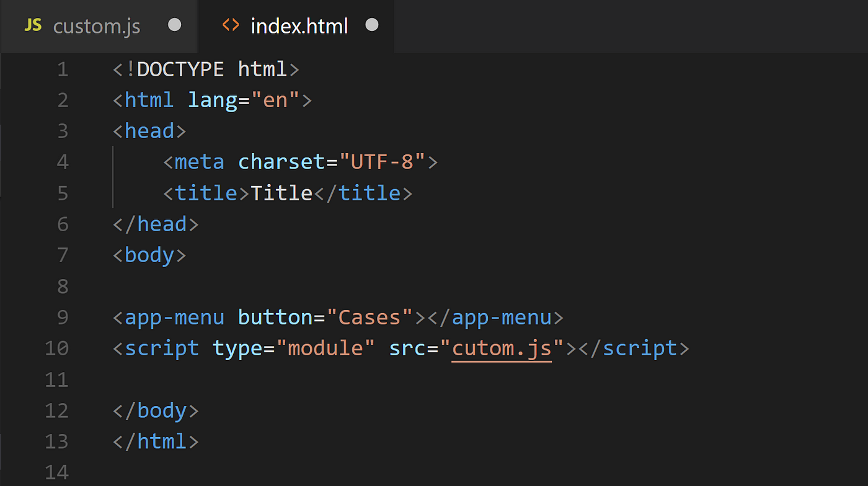The height and width of the screenshot is (486, 868).
Task: Click the opening body tag on line 7
Action: [149, 255]
